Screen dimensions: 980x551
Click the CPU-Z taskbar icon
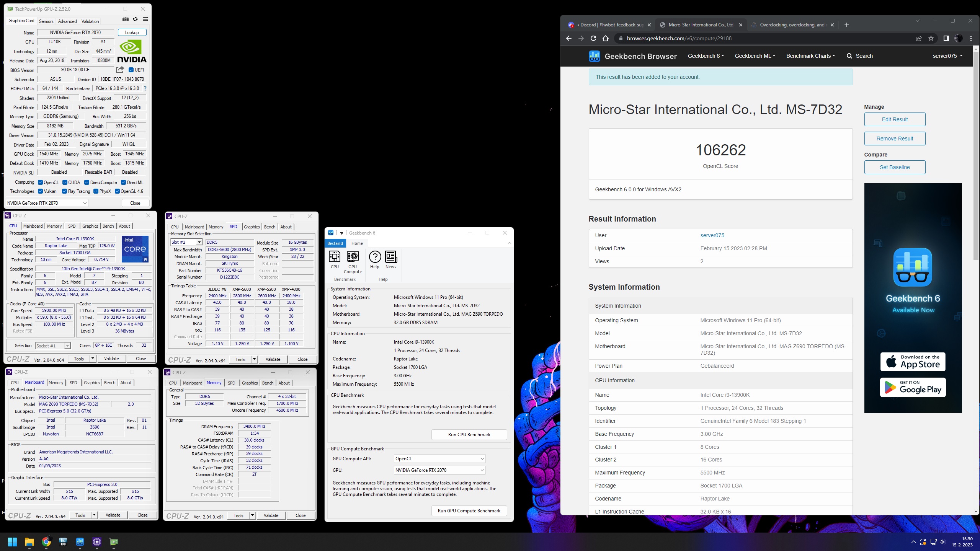pos(97,542)
